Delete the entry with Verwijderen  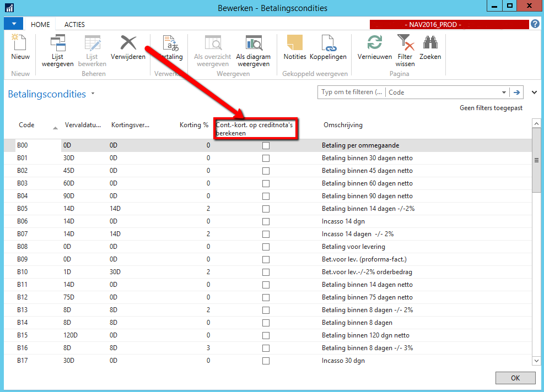click(x=128, y=47)
